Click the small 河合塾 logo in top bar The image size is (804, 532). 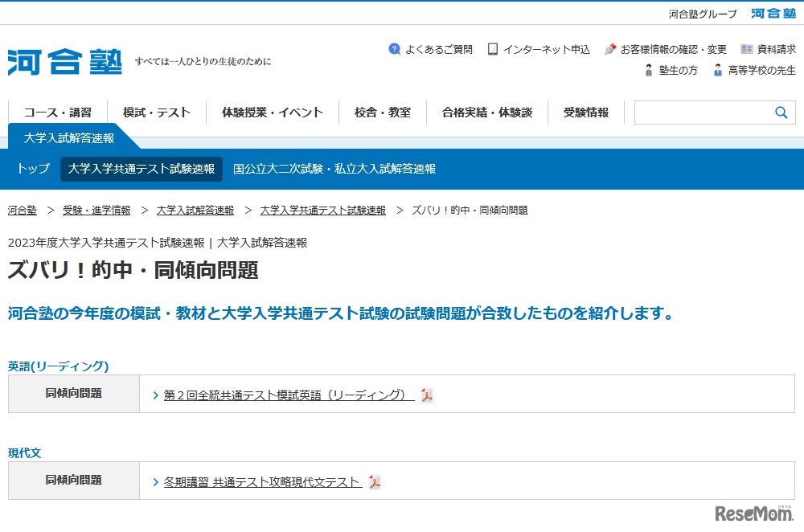773,14
